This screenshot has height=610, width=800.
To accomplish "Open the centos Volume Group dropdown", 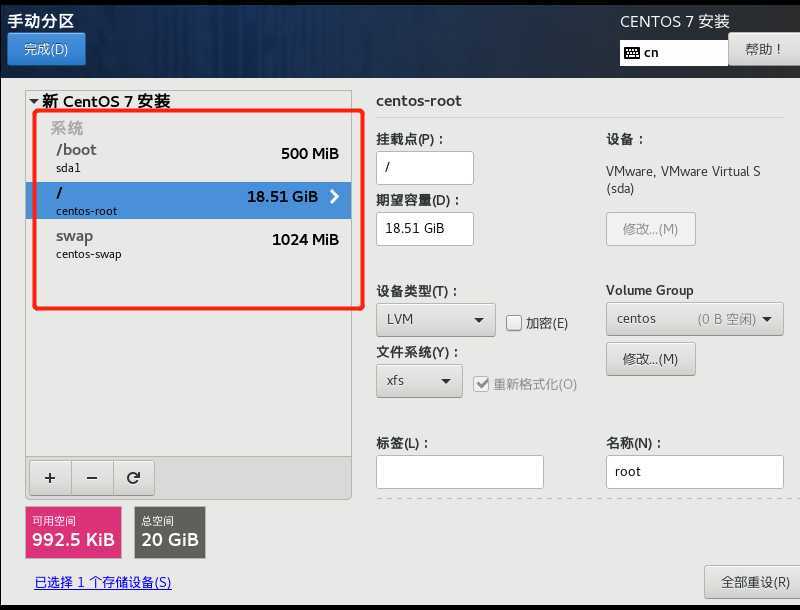I will click(x=694, y=319).
